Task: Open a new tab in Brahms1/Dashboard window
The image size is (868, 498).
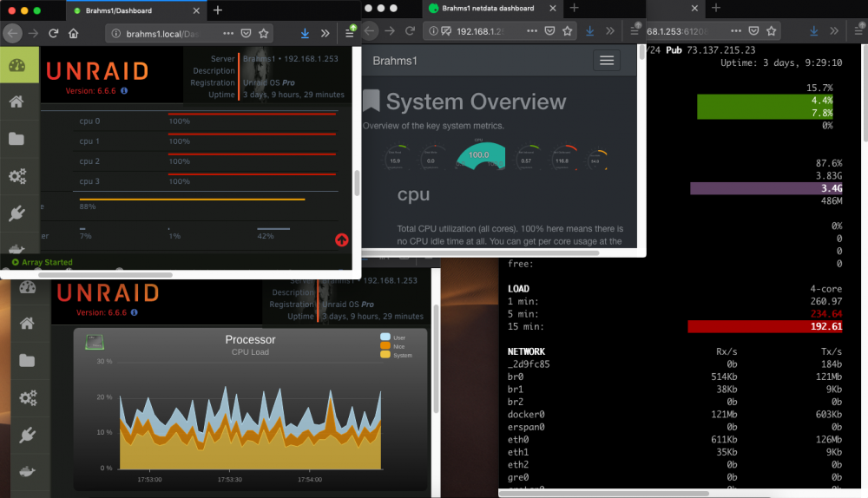Action: click(218, 10)
